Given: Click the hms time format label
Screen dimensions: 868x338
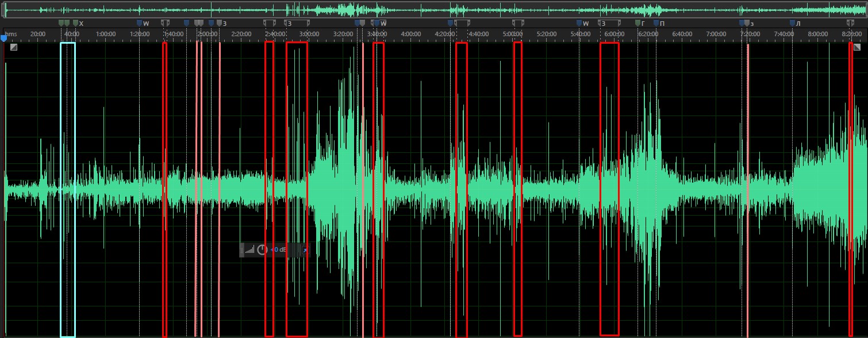Looking at the screenshot, I should (12, 34).
